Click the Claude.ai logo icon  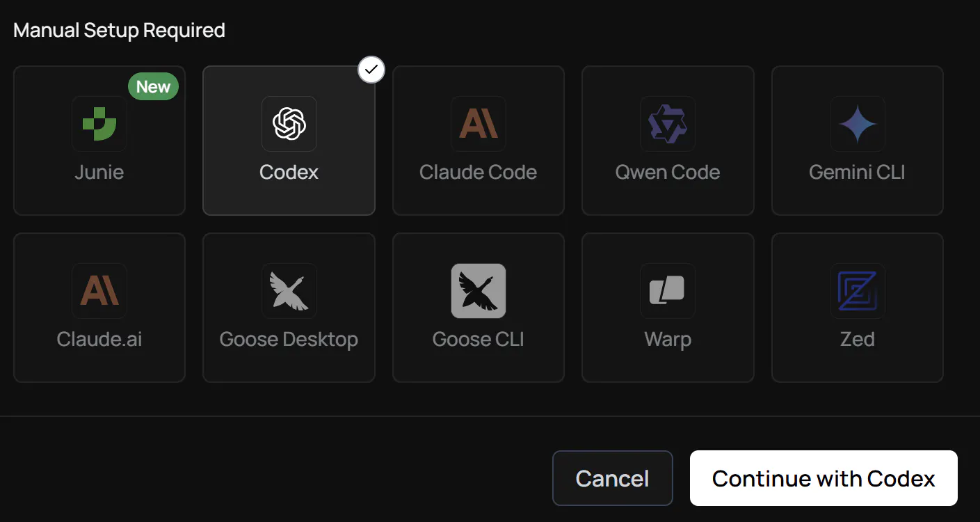(99, 291)
